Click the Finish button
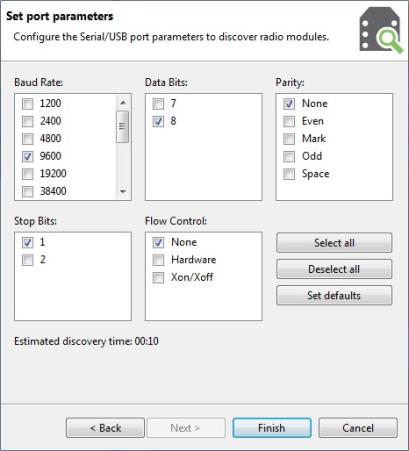The image size is (409, 451). pyautogui.click(x=272, y=428)
